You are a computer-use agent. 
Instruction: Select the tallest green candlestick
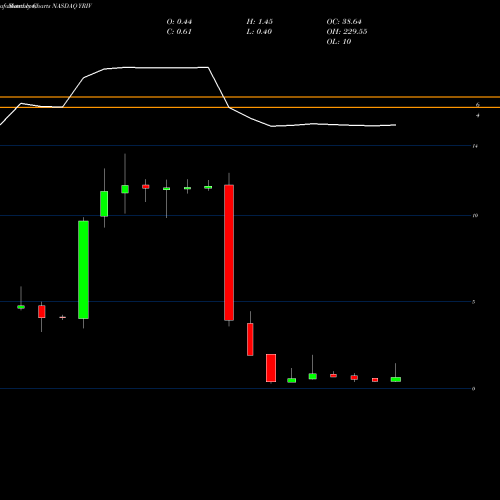point(83,270)
